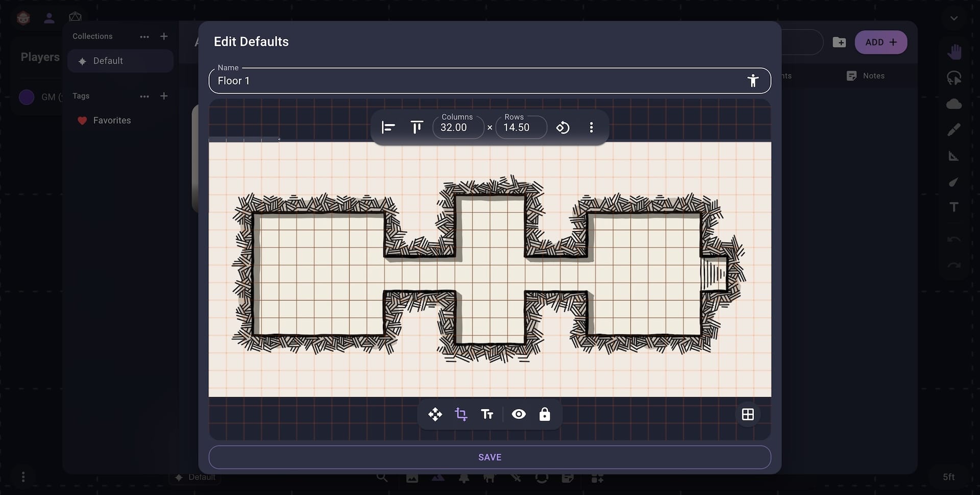The image size is (980, 495).
Task: Open the Collections options menu
Action: point(144,36)
